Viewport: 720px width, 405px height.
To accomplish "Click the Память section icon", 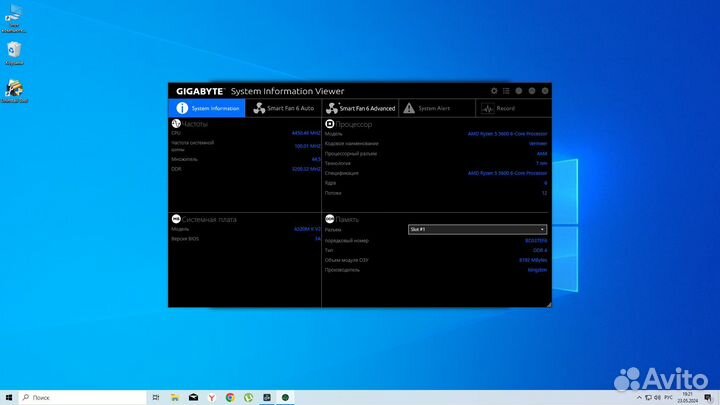I will tap(330, 218).
